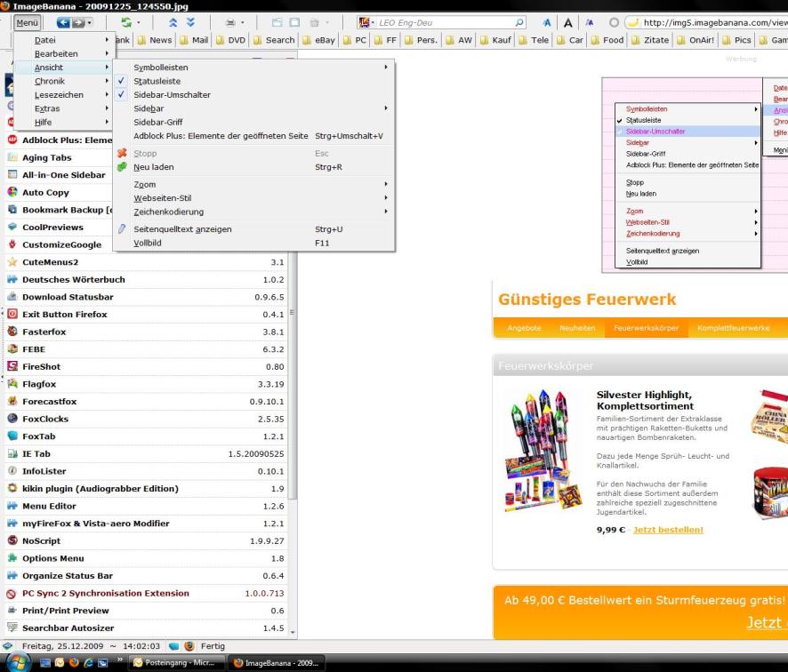Viewport: 788px width, 672px height.
Task: Choose Vollbild from the Ansicht menu
Action: pos(148,243)
